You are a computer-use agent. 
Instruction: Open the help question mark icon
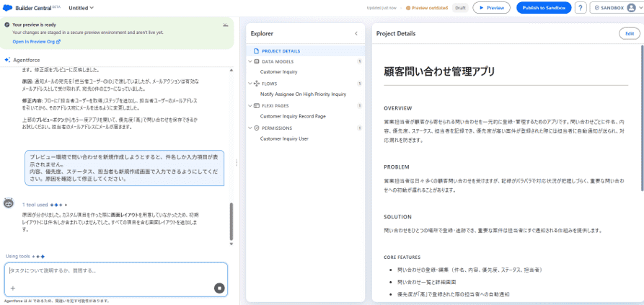tap(581, 8)
